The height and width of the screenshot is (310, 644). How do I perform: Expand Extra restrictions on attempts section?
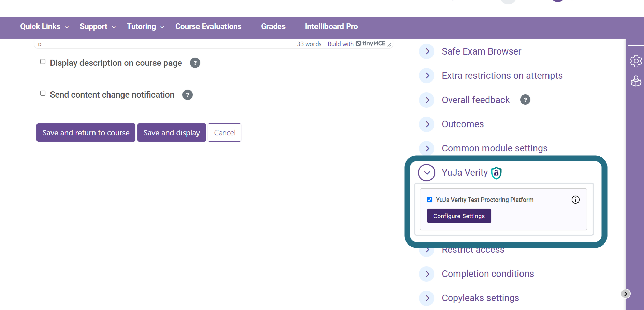pyautogui.click(x=427, y=76)
